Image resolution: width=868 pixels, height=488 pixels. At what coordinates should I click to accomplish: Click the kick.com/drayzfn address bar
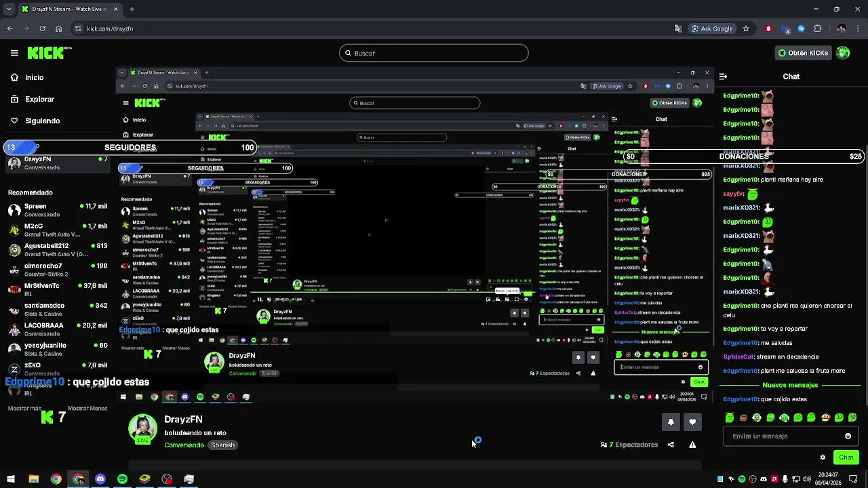(110, 28)
